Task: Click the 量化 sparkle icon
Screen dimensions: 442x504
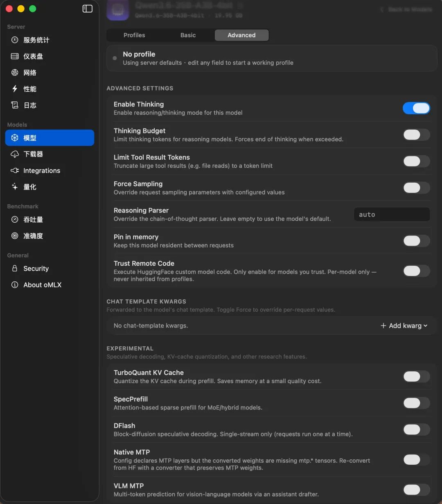Action: point(15,187)
